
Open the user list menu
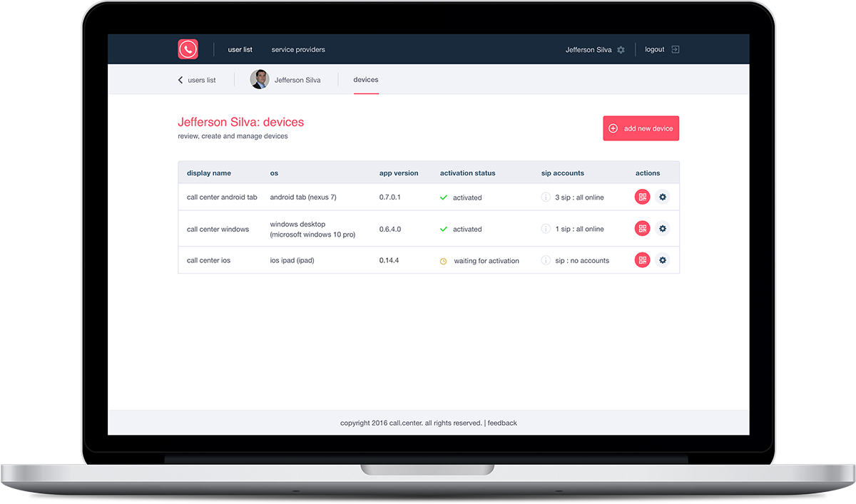(x=240, y=50)
